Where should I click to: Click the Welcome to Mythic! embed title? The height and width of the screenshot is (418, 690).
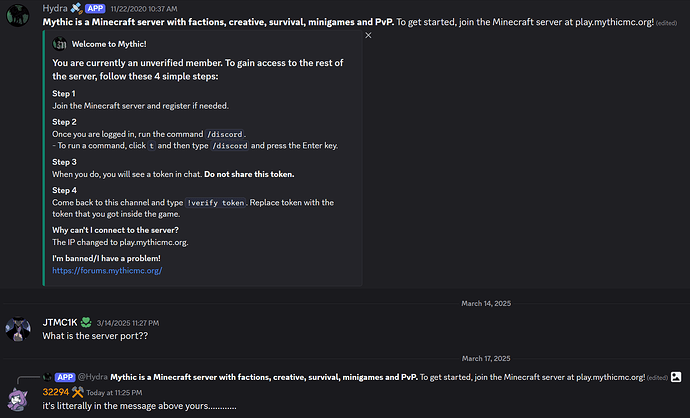(109, 44)
